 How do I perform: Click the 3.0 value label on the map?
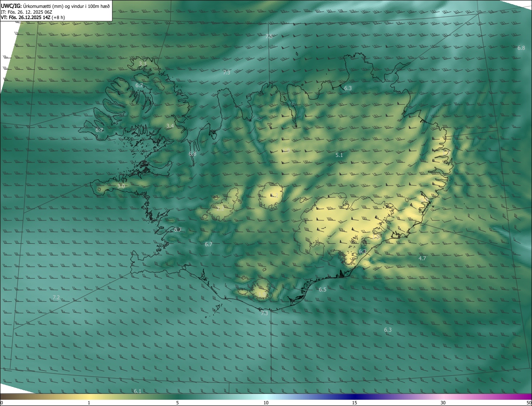point(121,186)
